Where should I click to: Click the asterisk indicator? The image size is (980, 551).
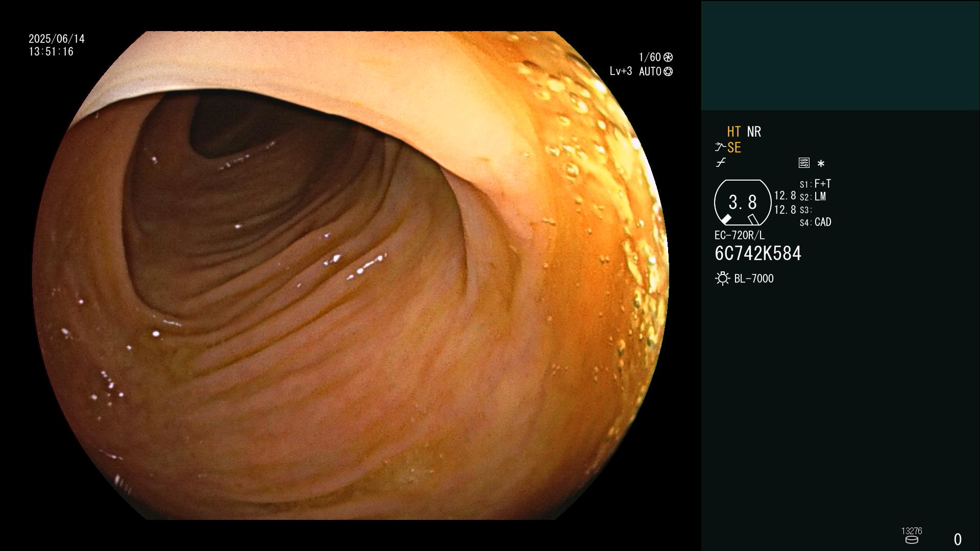pyautogui.click(x=821, y=163)
